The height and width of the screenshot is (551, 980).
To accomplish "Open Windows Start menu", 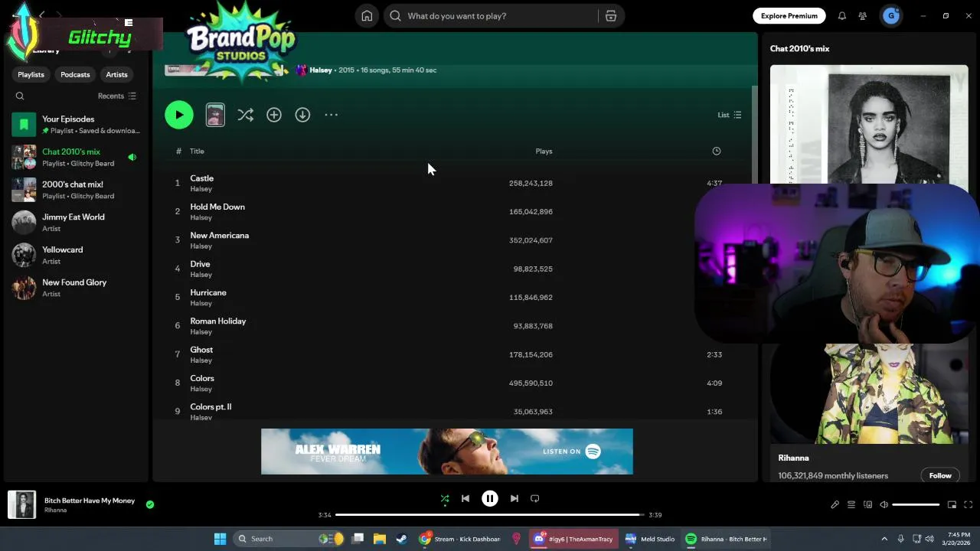I will click(x=220, y=539).
